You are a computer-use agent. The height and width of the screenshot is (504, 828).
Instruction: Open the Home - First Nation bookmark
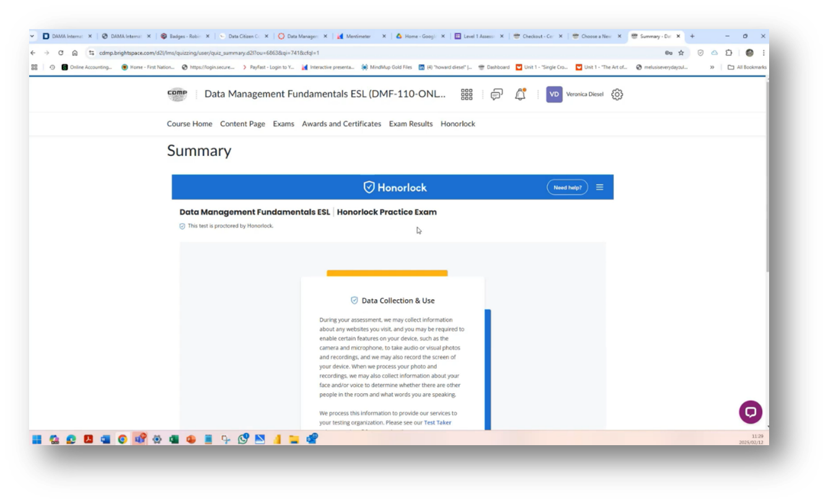(148, 67)
